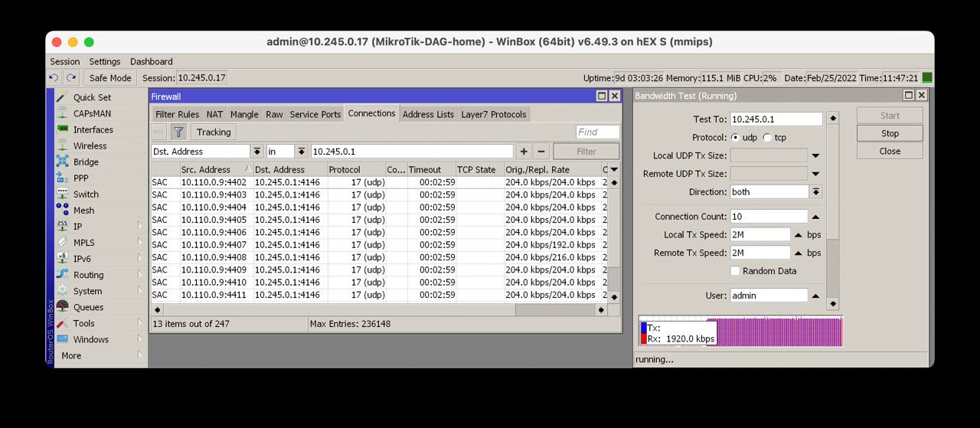Open the Mesh sidebar entry
Viewport: 980px width, 428px height.
pos(83,210)
